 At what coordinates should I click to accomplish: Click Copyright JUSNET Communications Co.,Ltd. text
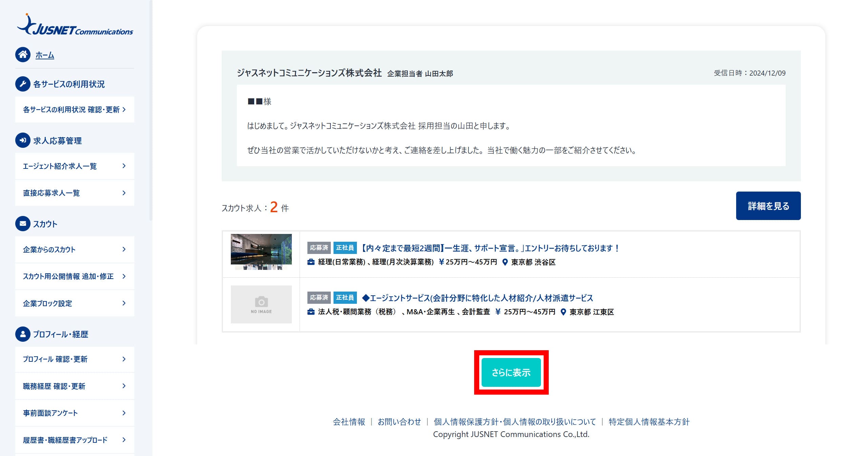click(x=511, y=434)
